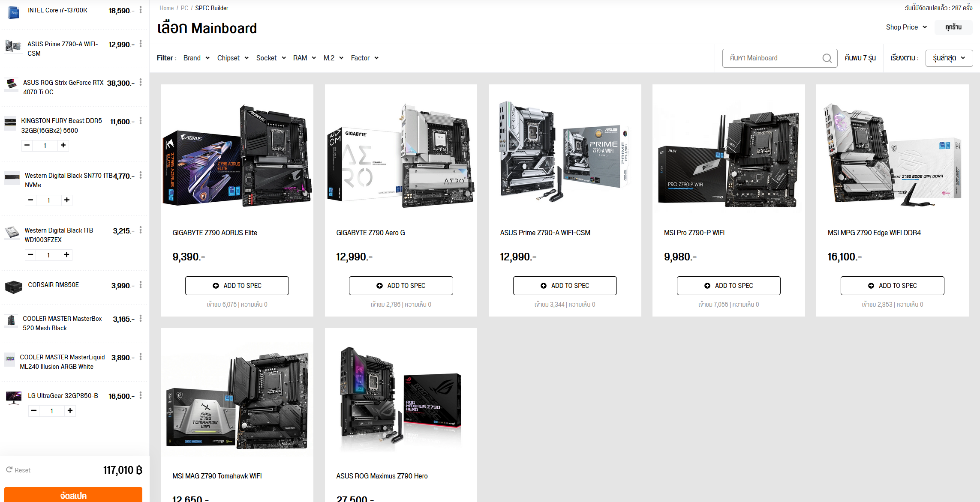
Task: Open MSI MPG Z790 Edge product image
Action: point(893,155)
